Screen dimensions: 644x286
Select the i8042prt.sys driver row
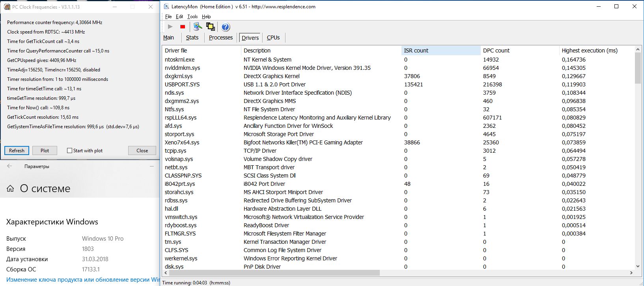point(398,184)
